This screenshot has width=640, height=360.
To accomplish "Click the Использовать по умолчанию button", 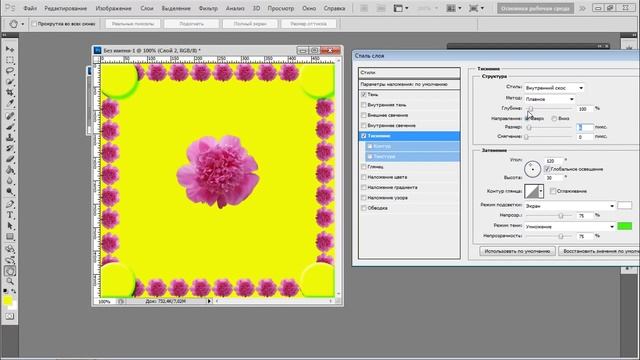I will coord(517,251).
